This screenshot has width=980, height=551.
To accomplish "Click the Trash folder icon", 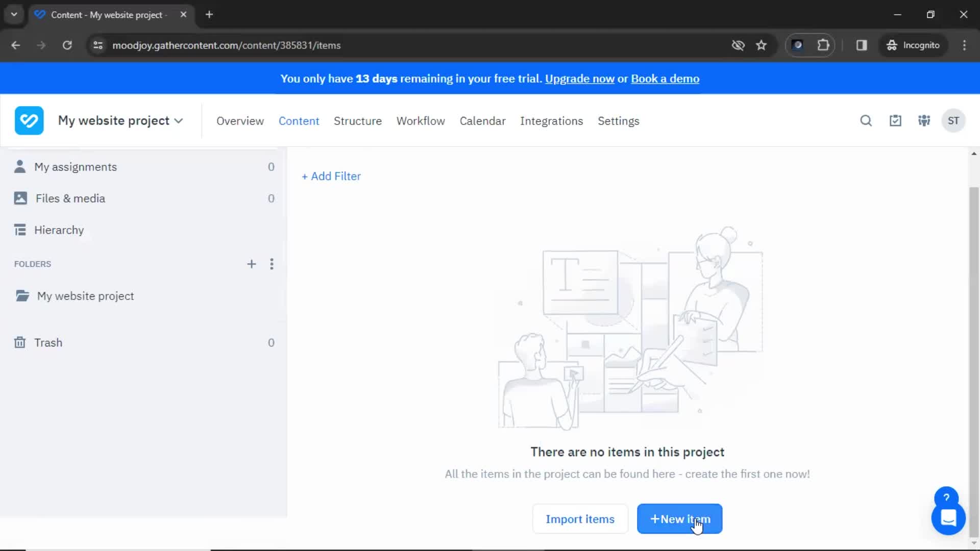I will tap(19, 342).
